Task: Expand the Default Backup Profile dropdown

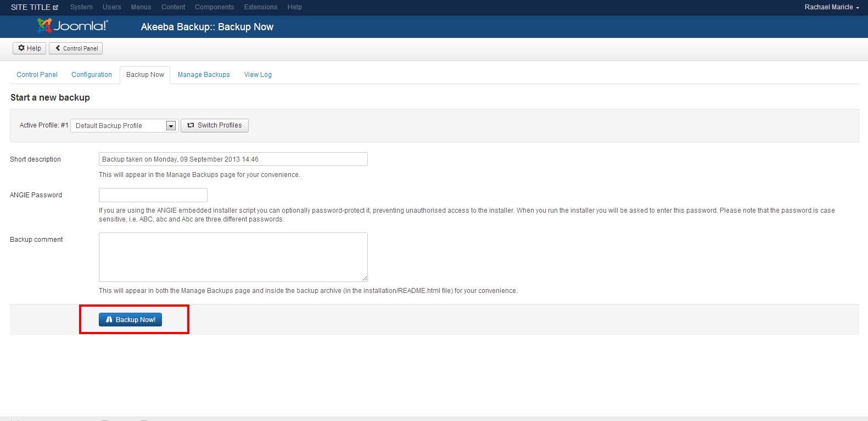Action: [x=125, y=126]
